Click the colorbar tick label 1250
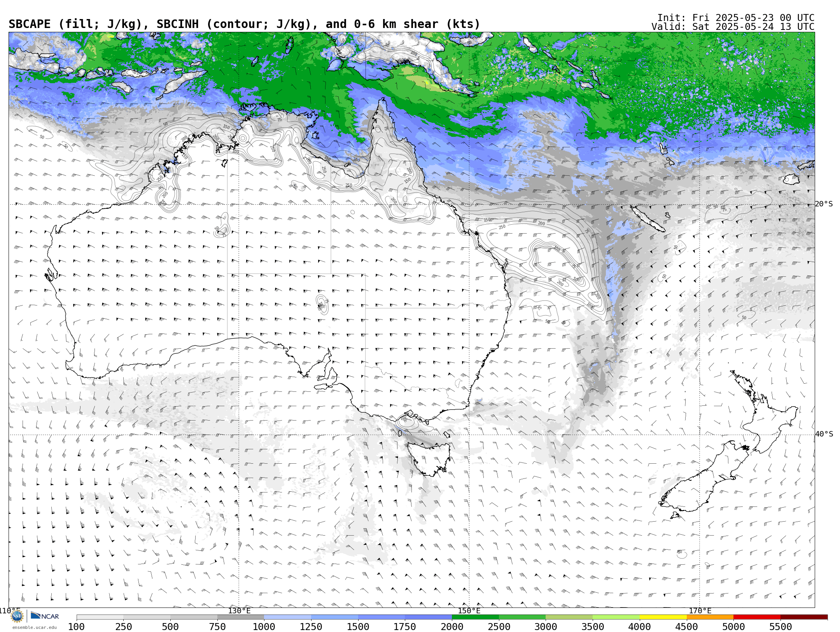 pos(311,627)
